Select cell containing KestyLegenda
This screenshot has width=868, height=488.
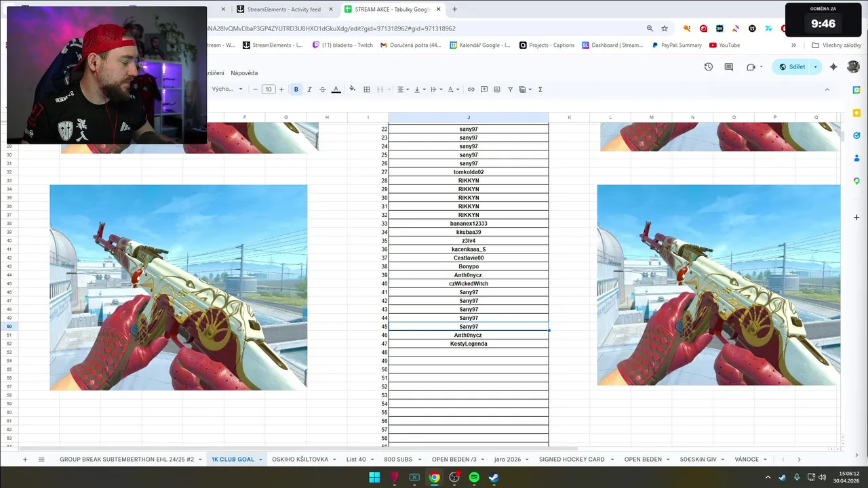coord(469,344)
